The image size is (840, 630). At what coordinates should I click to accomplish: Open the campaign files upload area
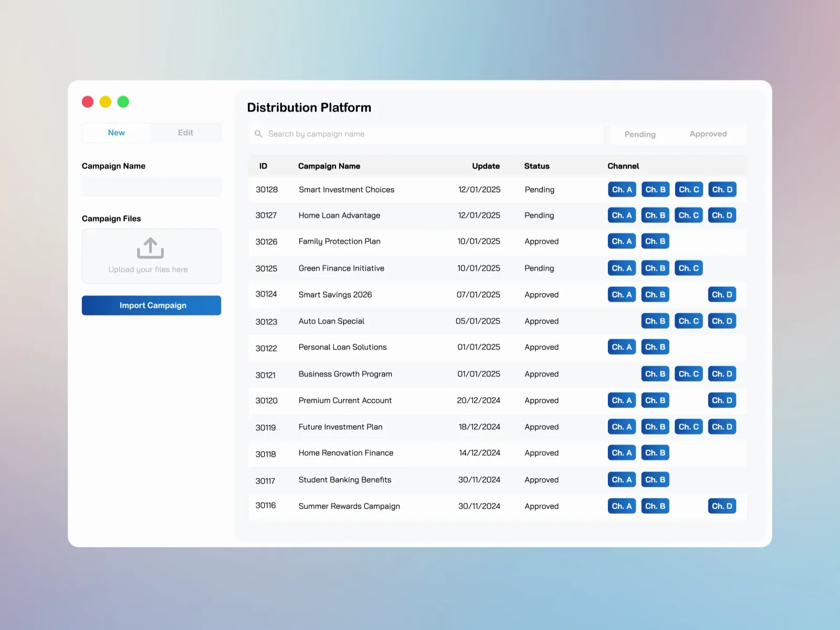tap(151, 256)
